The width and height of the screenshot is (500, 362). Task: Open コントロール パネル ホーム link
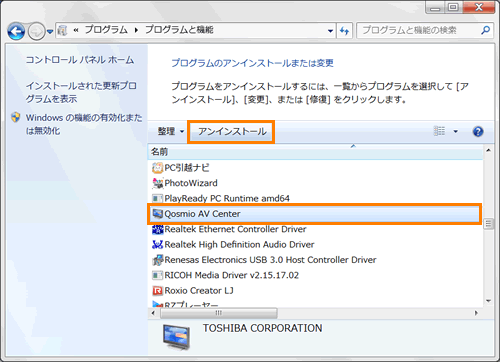[x=80, y=60]
